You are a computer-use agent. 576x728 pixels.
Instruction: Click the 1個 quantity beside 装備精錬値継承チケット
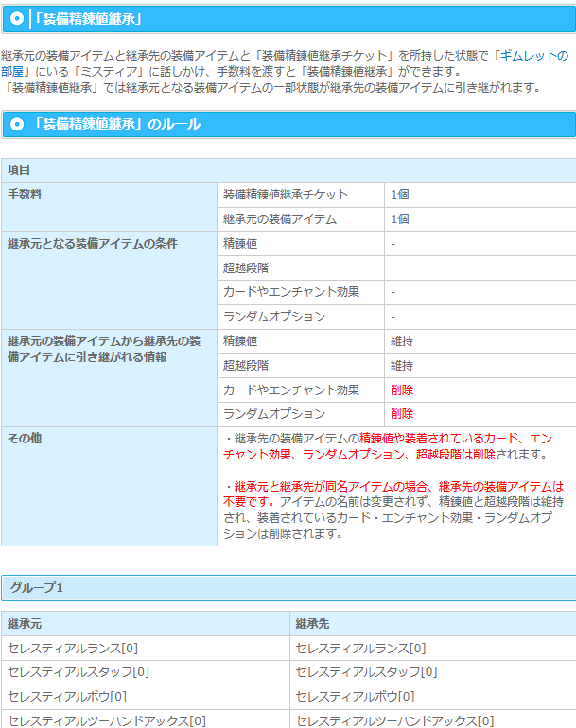400,195
